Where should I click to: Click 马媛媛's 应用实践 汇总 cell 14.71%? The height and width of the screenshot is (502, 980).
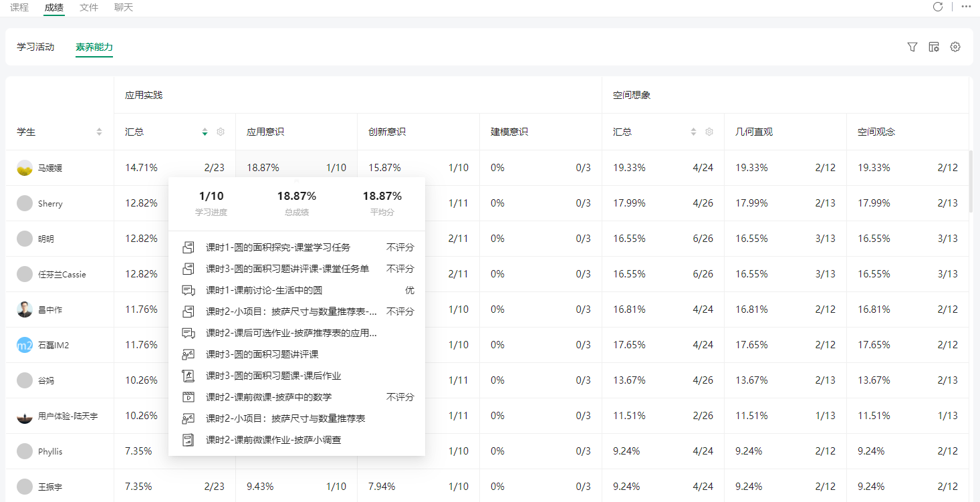click(x=141, y=168)
